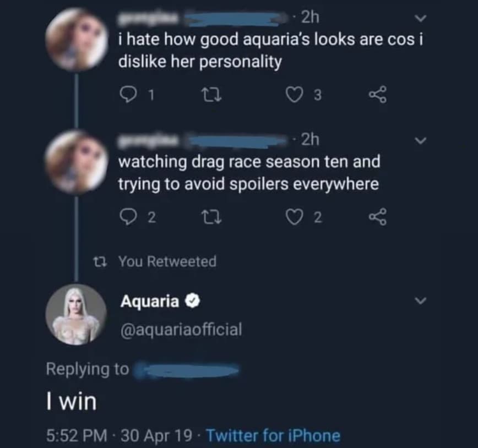The width and height of the screenshot is (478, 448).
Task: Reply to the aquaria's looks tweet
Action: 128,96
